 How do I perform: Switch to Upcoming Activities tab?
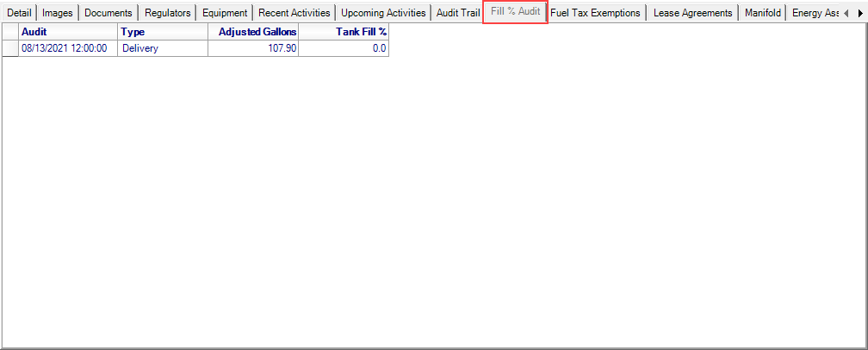[383, 13]
